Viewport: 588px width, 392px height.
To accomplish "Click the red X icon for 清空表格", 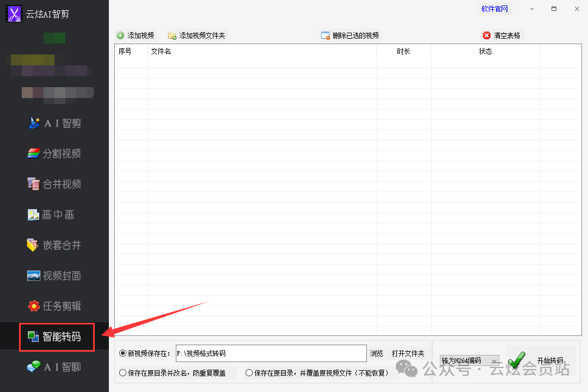I will tap(487, 35).
